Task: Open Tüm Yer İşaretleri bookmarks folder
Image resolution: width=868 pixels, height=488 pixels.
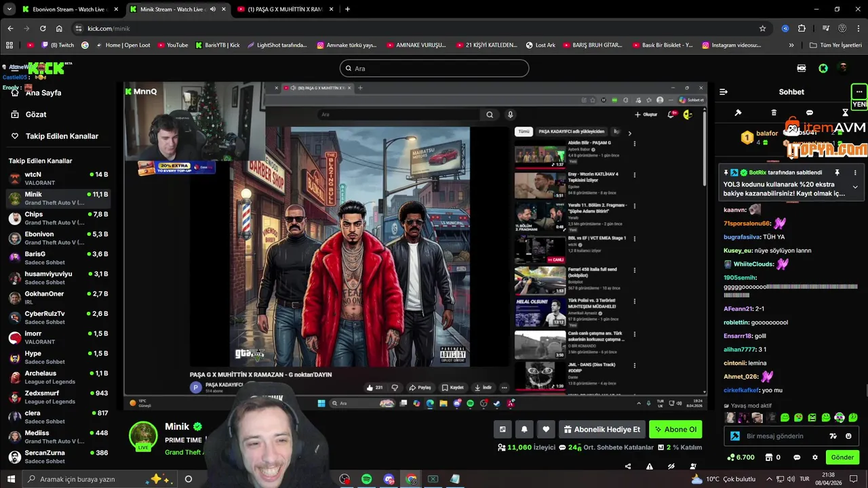Action: (x=836, y=45)
